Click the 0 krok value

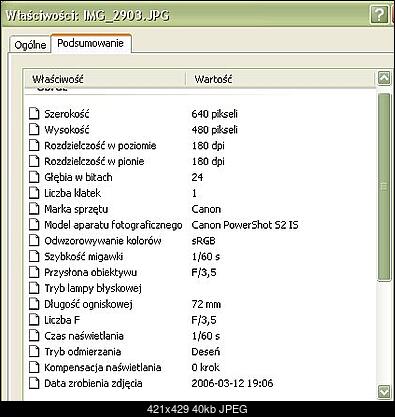tap(205, 367)
